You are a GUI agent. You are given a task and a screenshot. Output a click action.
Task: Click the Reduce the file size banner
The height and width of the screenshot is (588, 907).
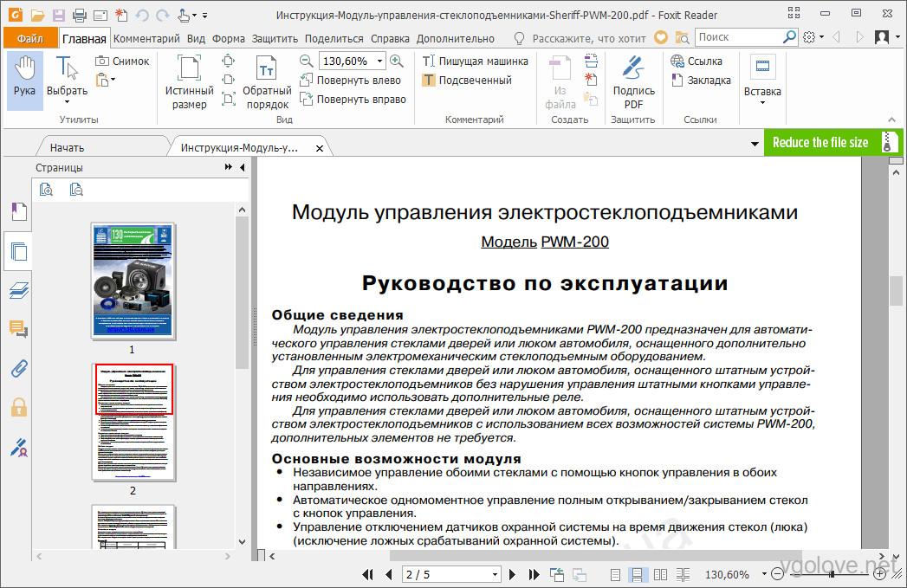833,142
